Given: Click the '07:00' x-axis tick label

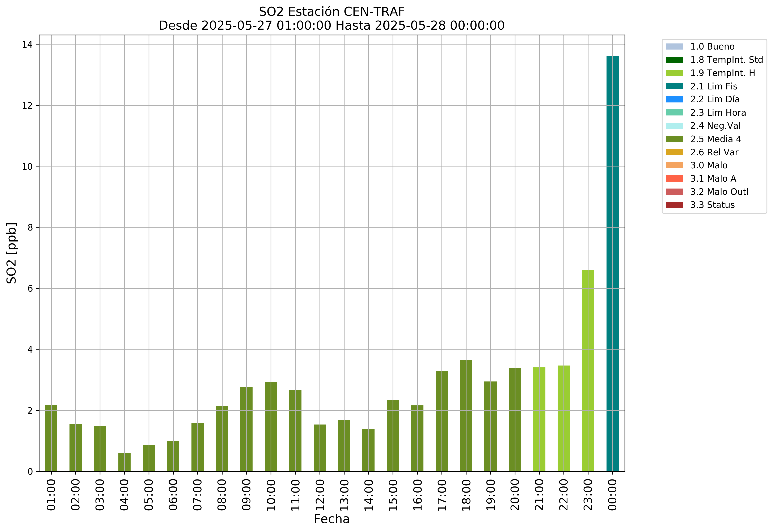Looking at the screenshot, I should [198, 495].
